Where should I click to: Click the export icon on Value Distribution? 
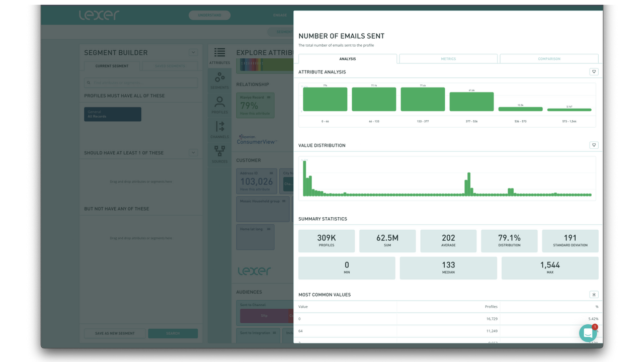pos(594,145)
